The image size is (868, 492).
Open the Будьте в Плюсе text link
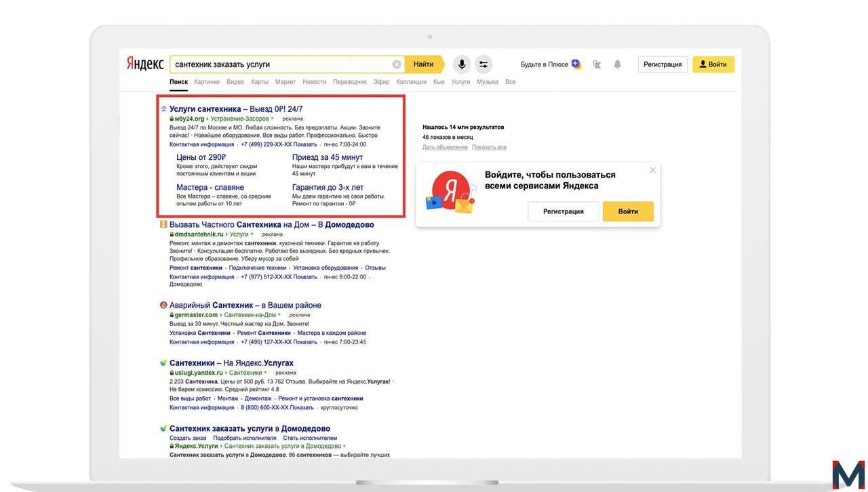(545, 64)
